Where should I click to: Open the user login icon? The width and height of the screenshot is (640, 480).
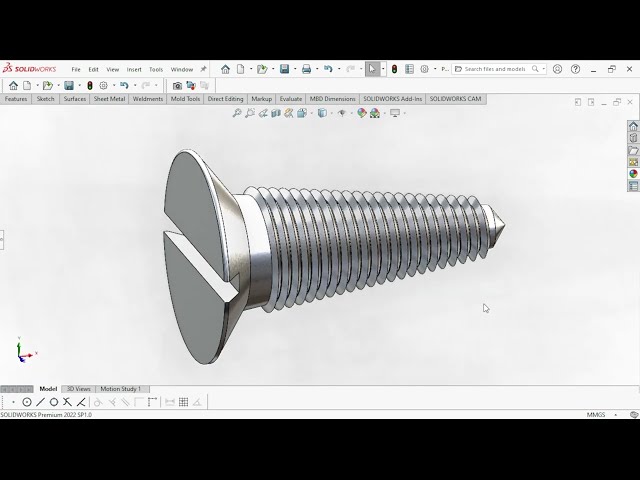coord(557,69)
